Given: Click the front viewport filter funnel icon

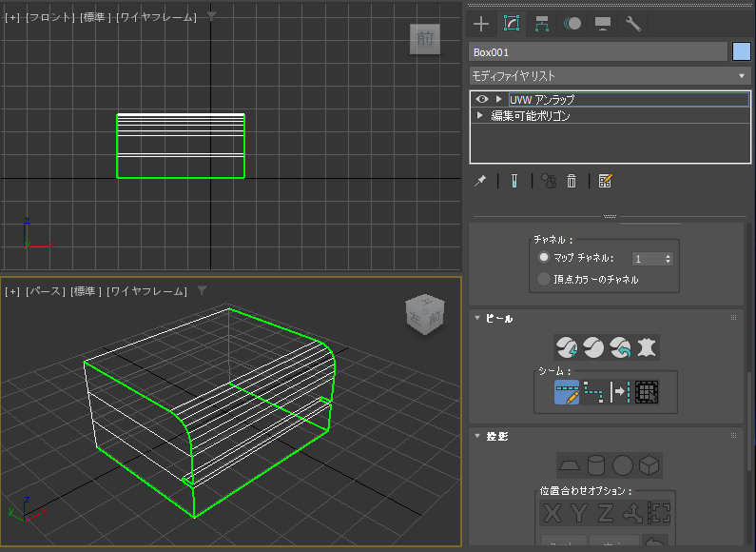Looking at the screenshot, I should (211, 16).
